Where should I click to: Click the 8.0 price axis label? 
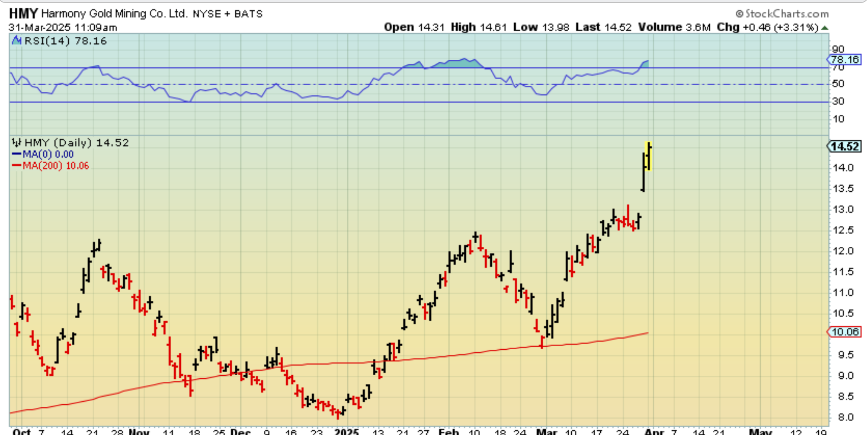(846, 417)
